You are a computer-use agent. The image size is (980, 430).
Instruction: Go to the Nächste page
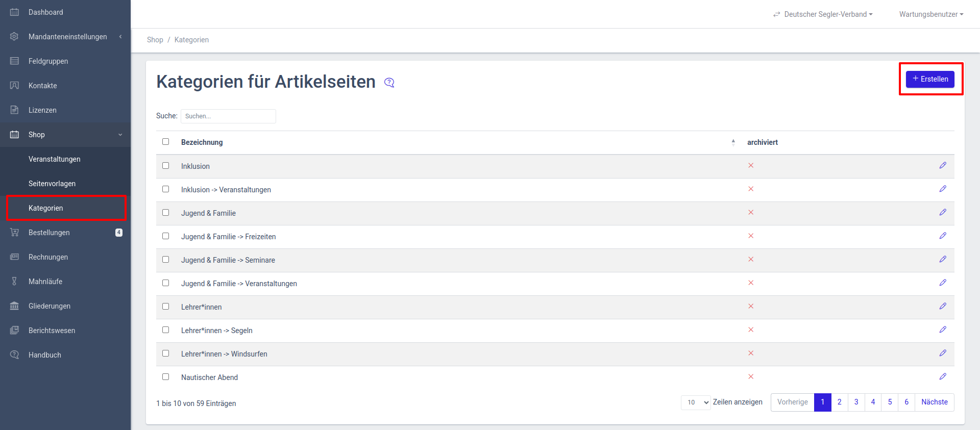934,402
